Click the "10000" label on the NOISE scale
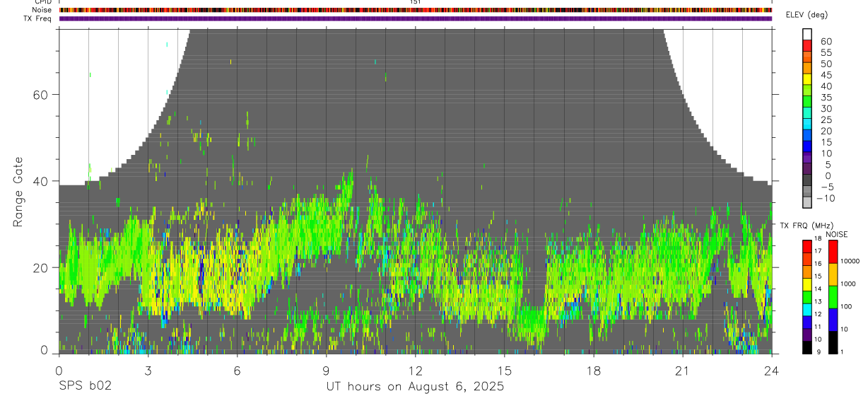The height and width of the screenshot is (401, 868). tap(849, 262)
